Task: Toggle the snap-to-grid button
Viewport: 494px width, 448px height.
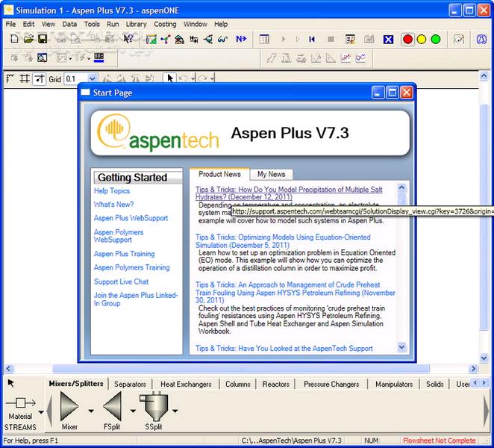Action: click(39, 78)
